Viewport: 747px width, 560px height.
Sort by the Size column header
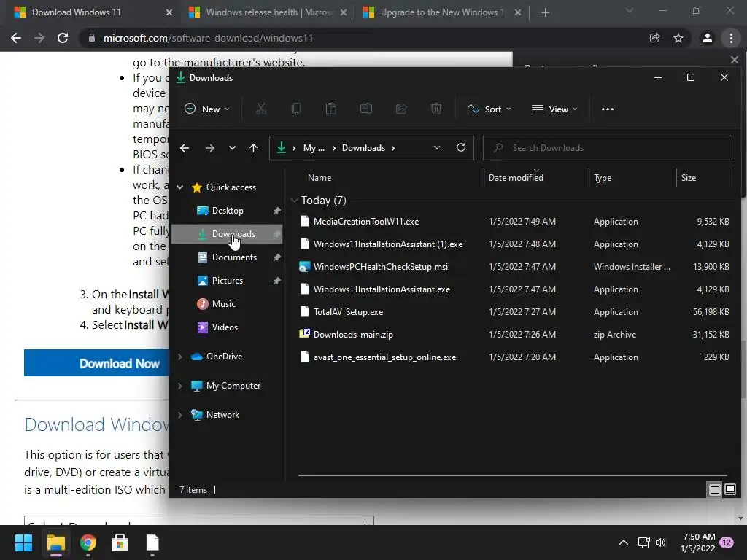coord(705,178)
